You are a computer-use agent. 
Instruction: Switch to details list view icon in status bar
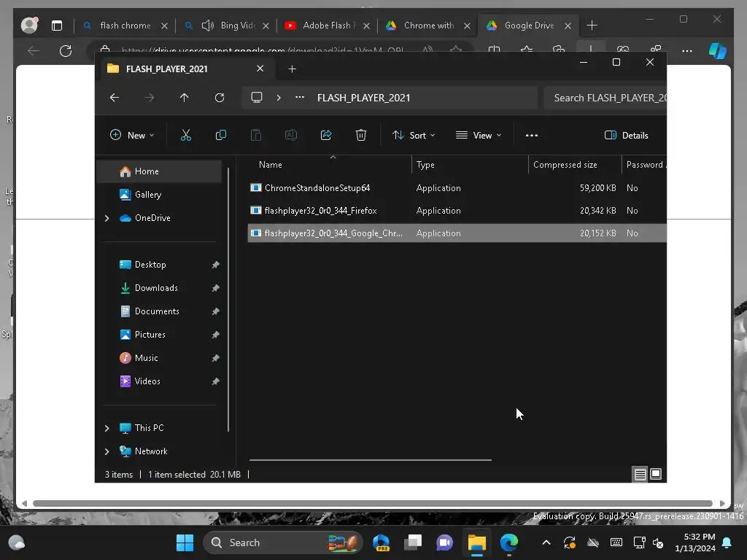click(640, 474)
